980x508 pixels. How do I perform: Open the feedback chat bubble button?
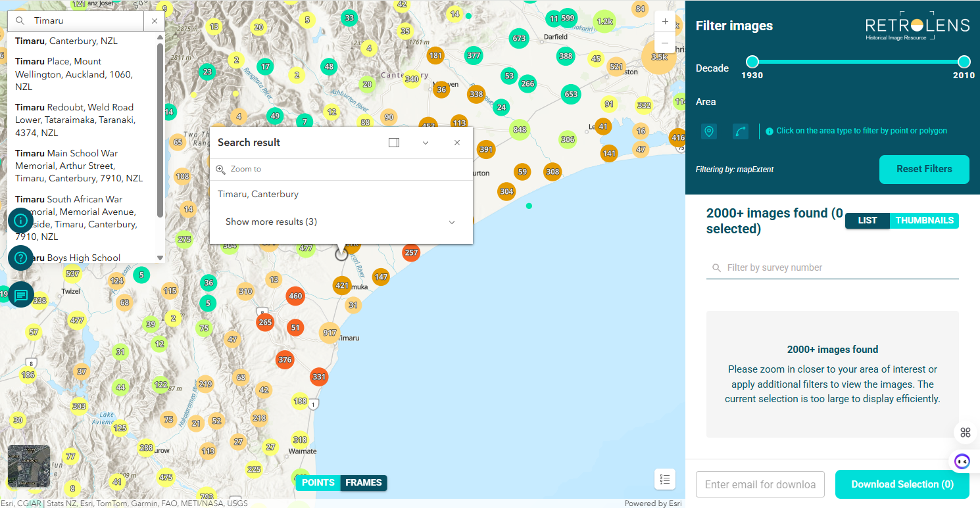(x=20, y=294)
